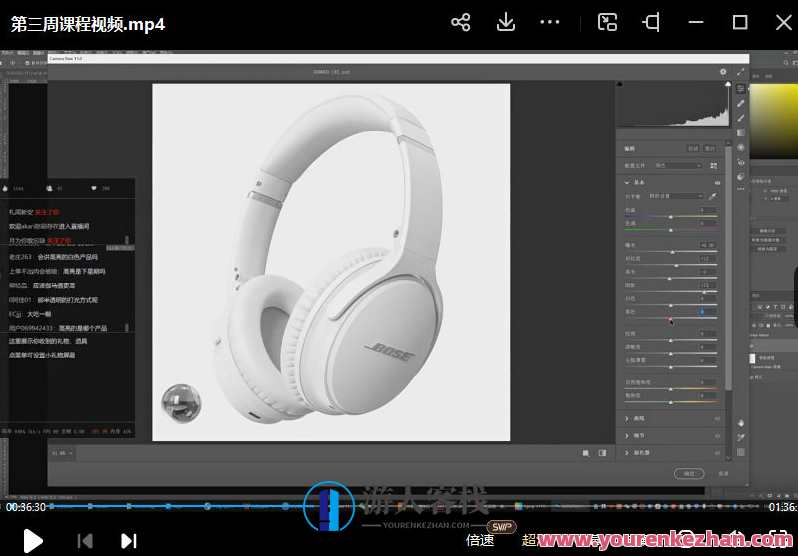Skip to the next video
Image resolution: width=798 pixels, height=556 pixels.
[x=128, y=541]
